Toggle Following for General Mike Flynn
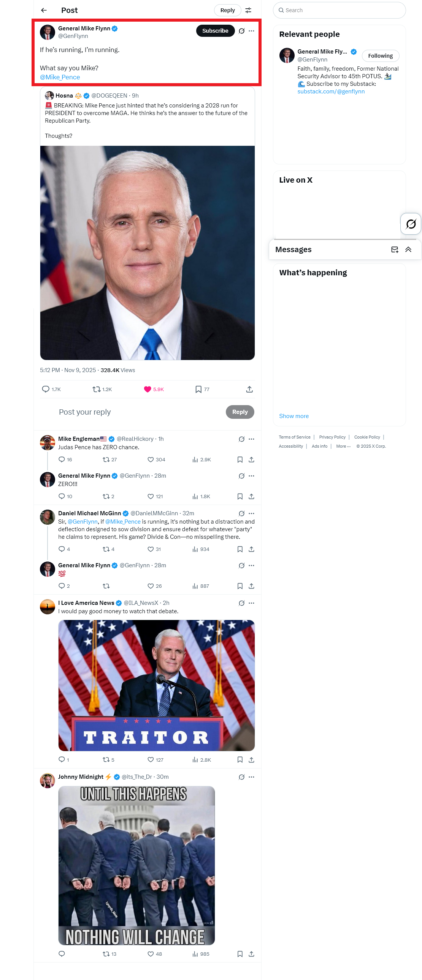The image size is (422, 980). 380,56
